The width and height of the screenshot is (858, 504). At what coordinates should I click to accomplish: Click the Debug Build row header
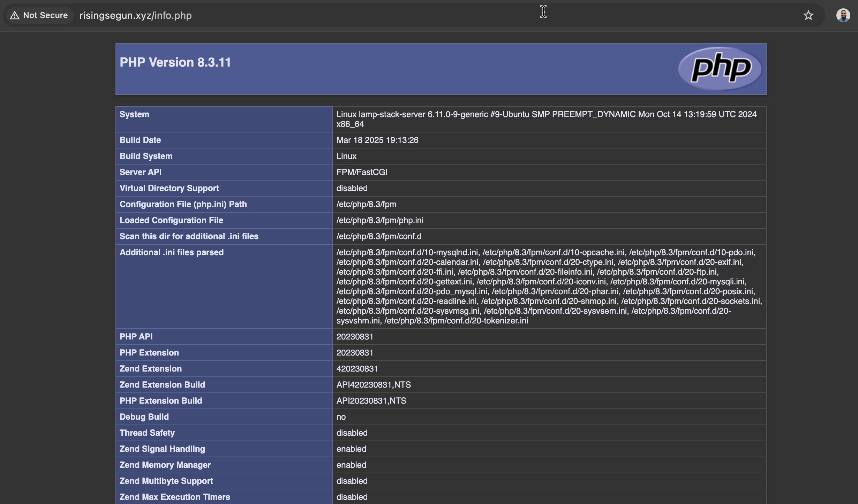[144, 417]
